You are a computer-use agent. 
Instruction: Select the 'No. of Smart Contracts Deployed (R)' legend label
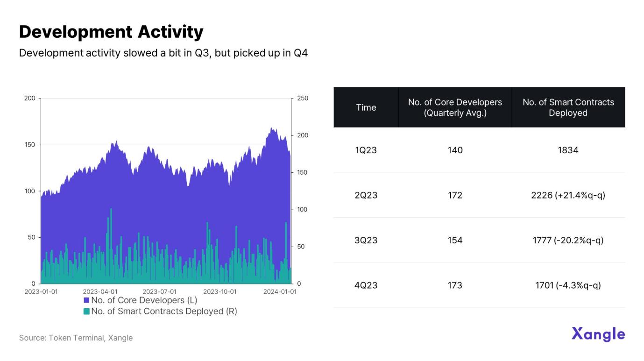pos(164,311)
